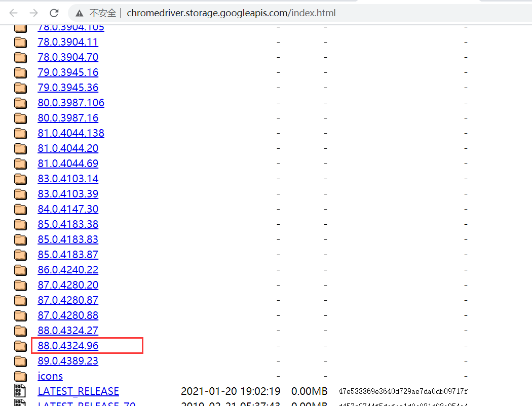Click folder icon beside 87.0.4280.88
The image size is (532, 406).
20,315
